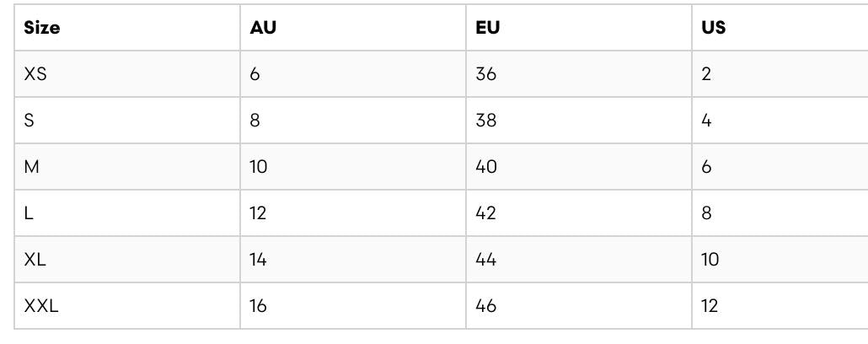
Task: Click the Size column header
Action: (x=127, y=28)
